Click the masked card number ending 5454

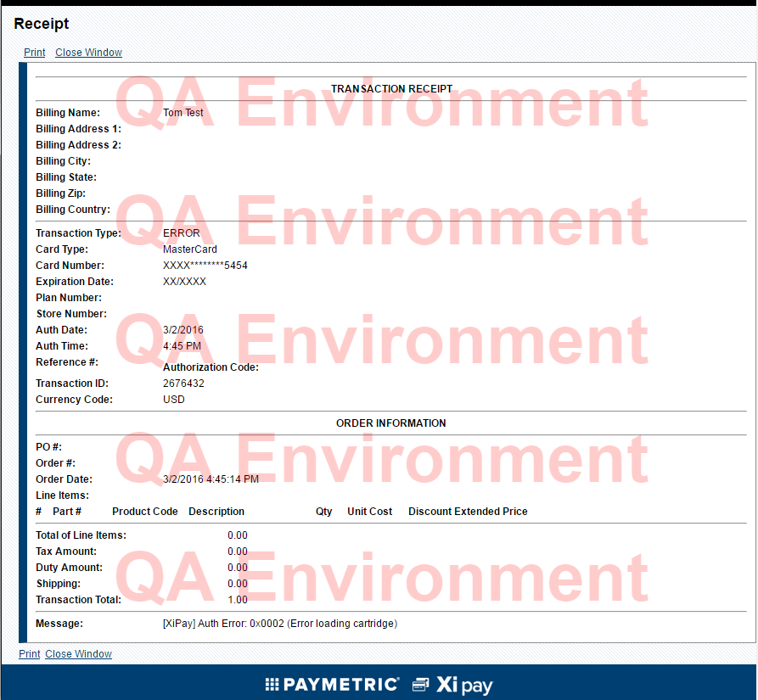(205, 266)
